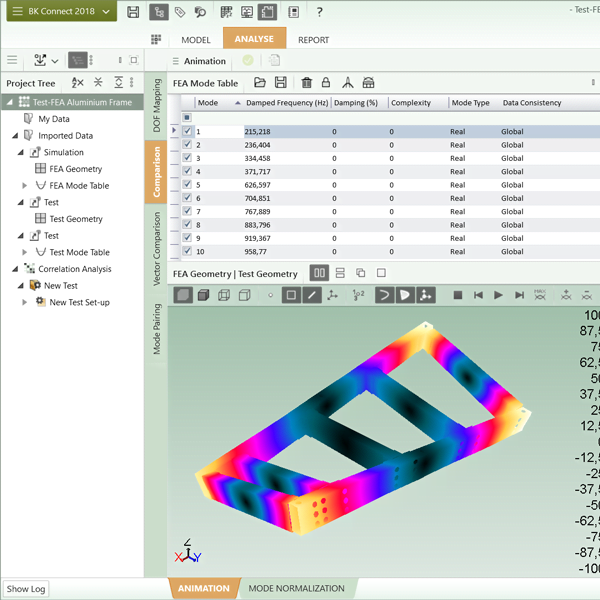
Task: Click the save icon in top toolbar
Action: tap(133, 12)
